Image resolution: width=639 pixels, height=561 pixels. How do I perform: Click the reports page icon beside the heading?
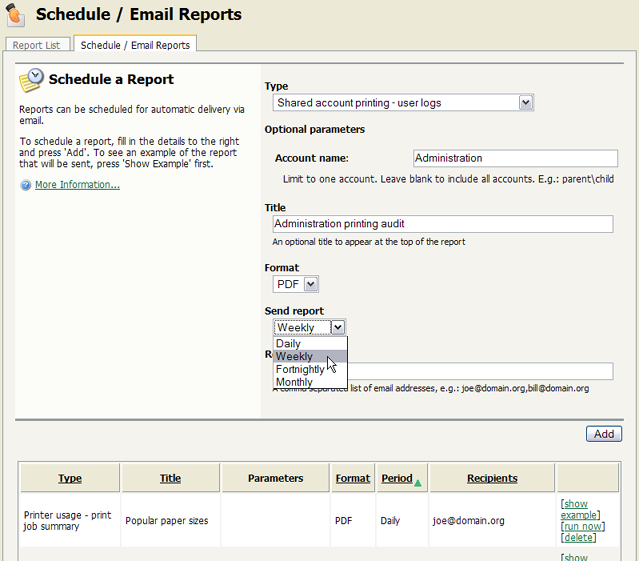tap(15, 15)
